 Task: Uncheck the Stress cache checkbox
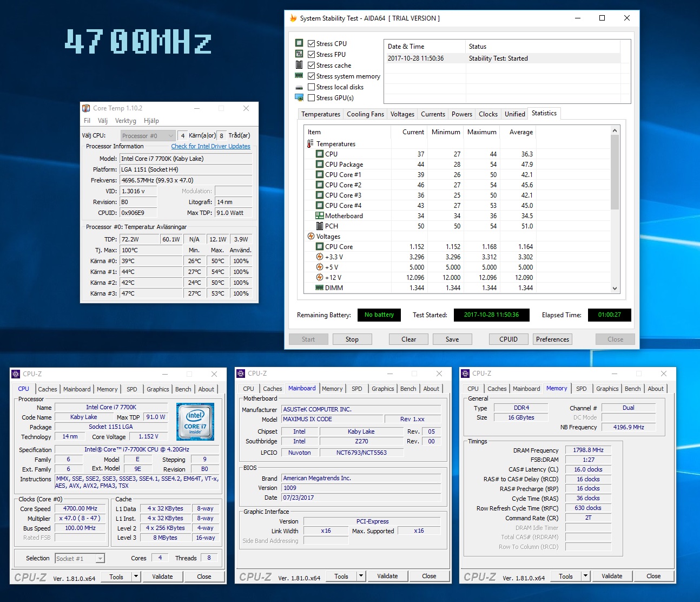312,66
